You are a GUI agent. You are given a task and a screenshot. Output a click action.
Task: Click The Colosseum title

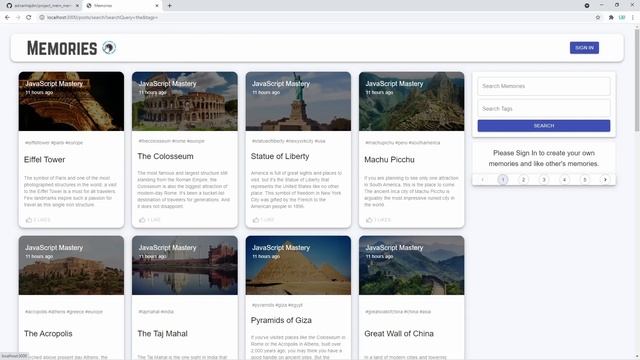pyautogui.click(x=165, y=156)
